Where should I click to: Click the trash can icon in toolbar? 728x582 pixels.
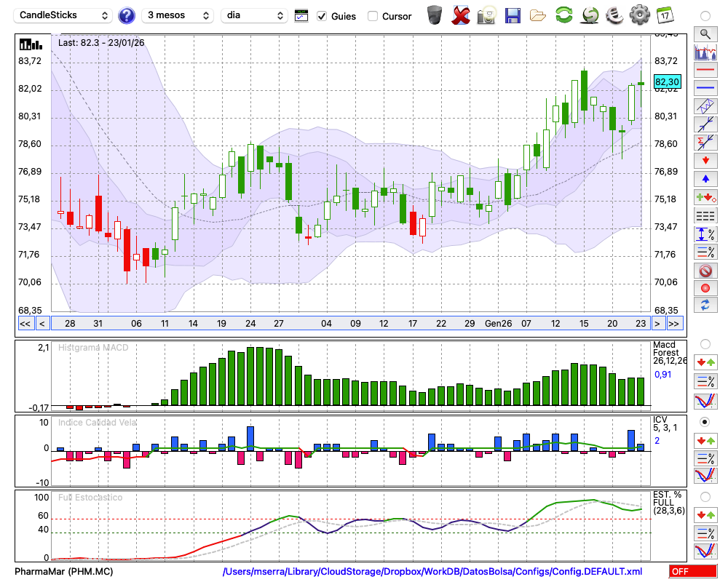pyautogui.click(x=435, y=15)
